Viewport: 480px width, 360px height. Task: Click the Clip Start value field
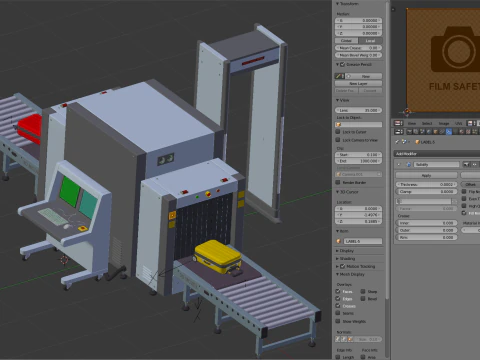tap(358, 155)
